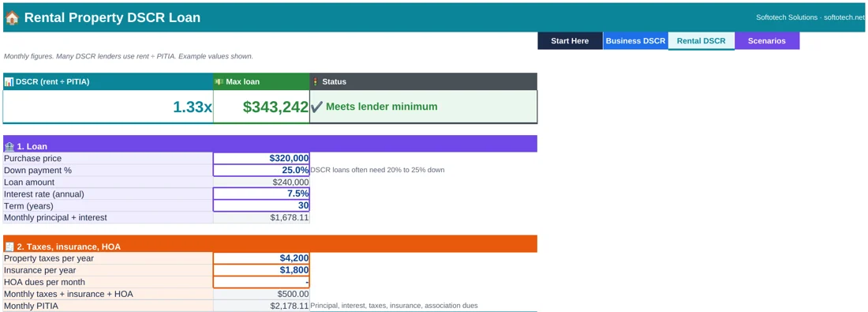The image size is (868, 312).
Task: Click the house icon in the title banner
Action: coord(12,17)
